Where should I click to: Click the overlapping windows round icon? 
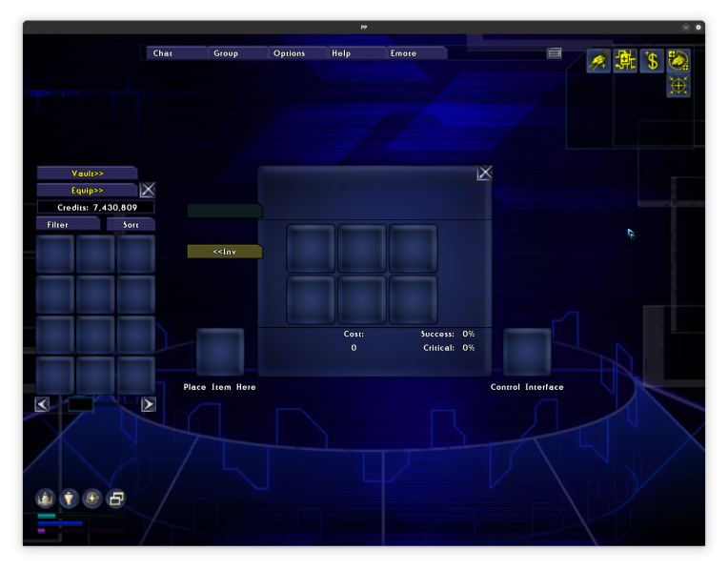point(116,499)
